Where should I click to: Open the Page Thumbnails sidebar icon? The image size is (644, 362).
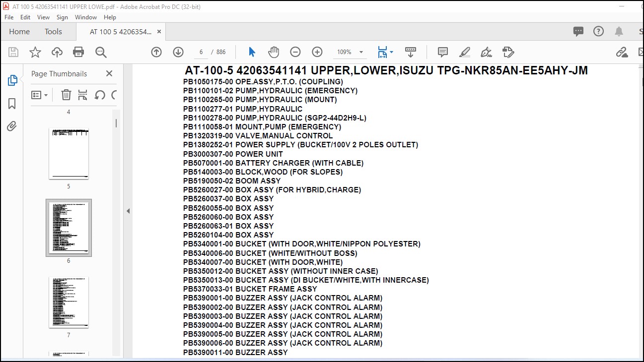12,80
